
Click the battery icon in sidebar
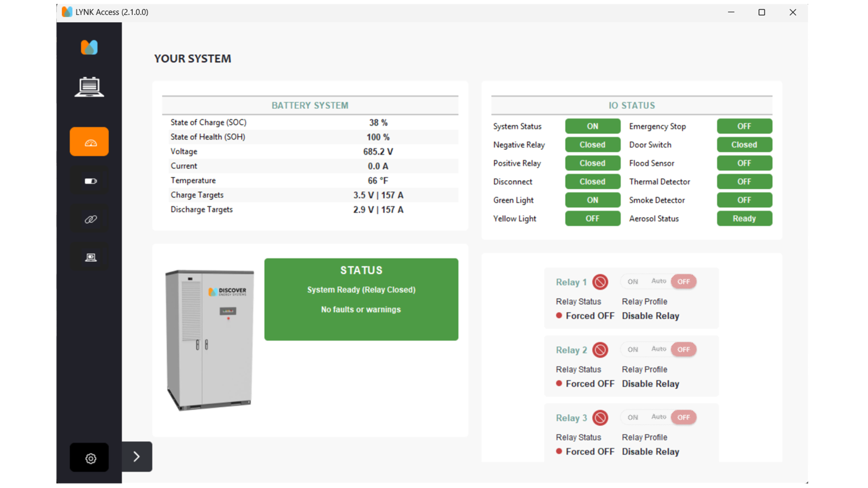pos(90,181)
